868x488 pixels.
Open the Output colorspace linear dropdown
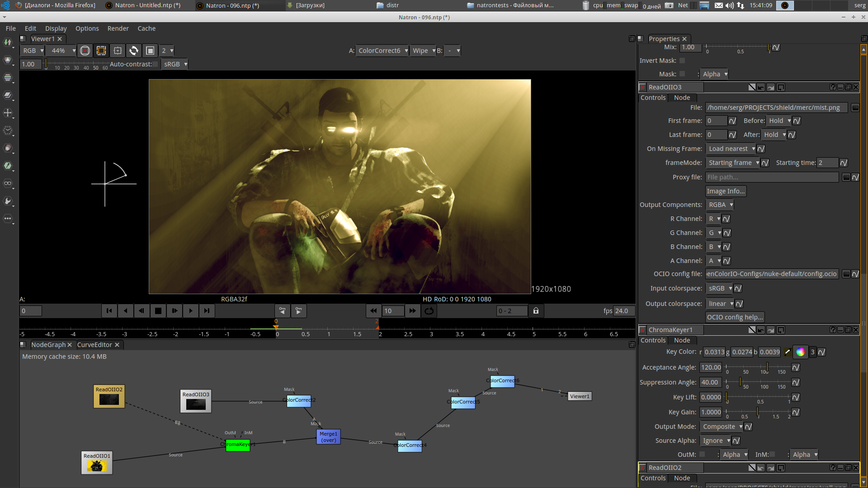[x=720, y=304]
